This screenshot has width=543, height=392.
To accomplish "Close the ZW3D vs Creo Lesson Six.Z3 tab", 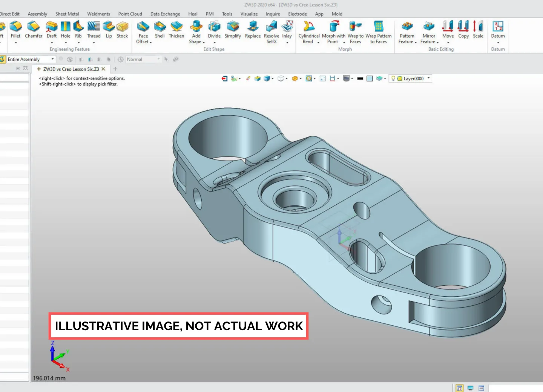I will tap(103, 69).
